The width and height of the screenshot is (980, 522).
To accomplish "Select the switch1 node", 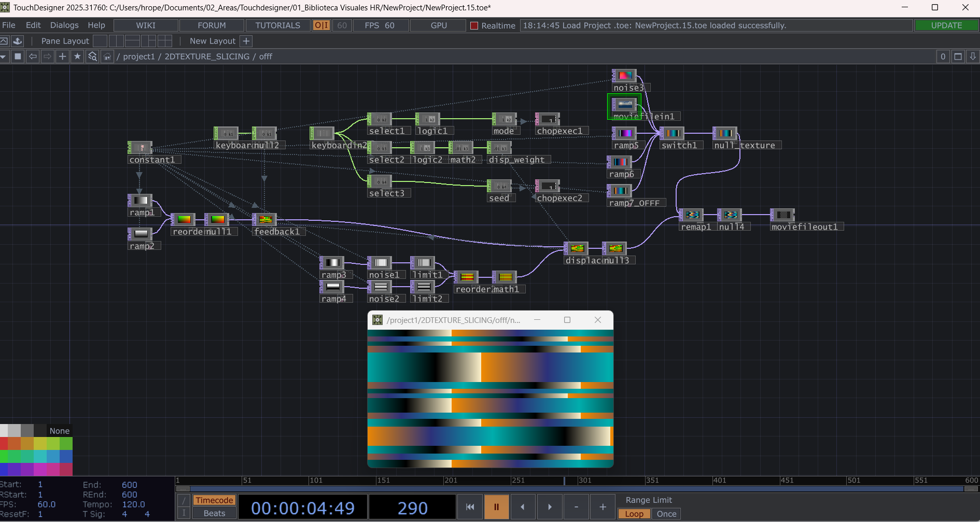I will coord(673,133).
